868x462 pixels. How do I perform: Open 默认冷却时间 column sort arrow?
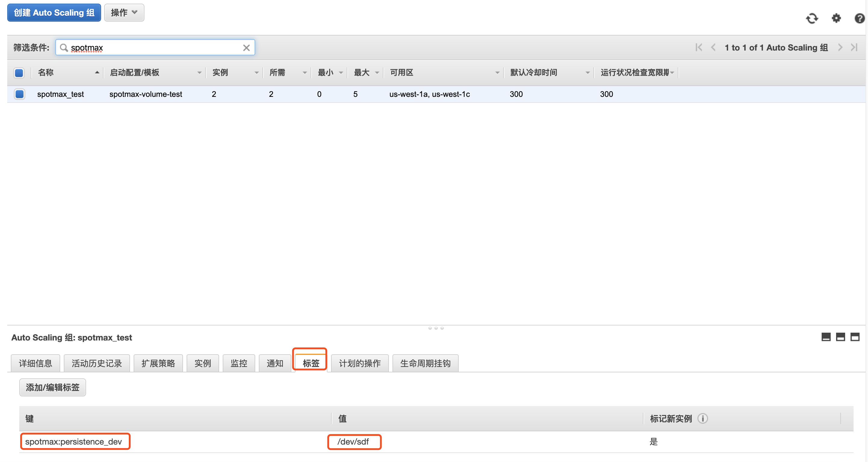pyautogui.click(x=587, y=73)
